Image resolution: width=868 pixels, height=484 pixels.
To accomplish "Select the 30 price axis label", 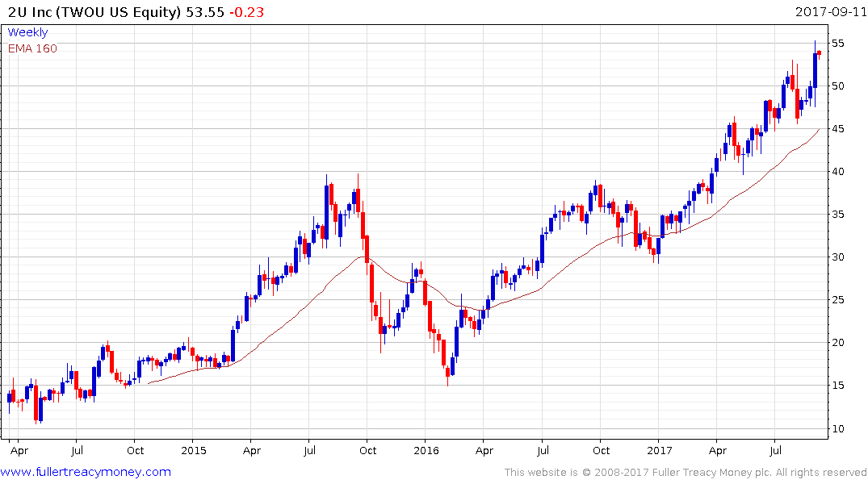I will (x=837, y=257).
